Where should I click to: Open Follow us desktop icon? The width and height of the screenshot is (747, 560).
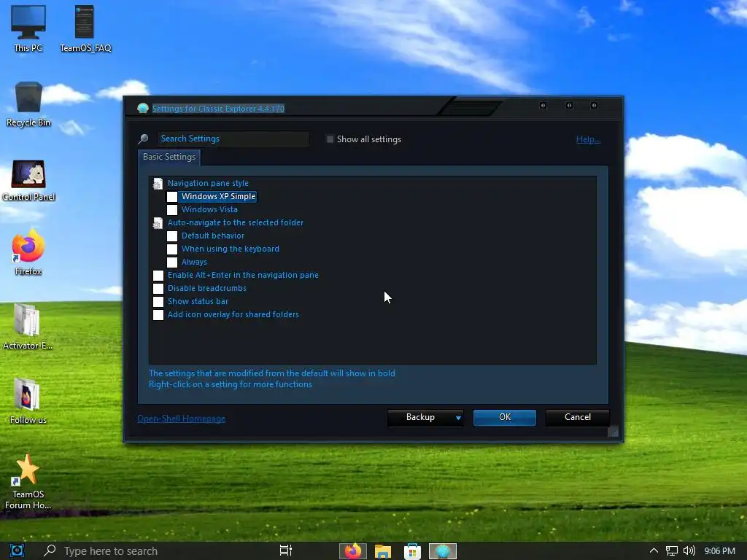point(28,401)
